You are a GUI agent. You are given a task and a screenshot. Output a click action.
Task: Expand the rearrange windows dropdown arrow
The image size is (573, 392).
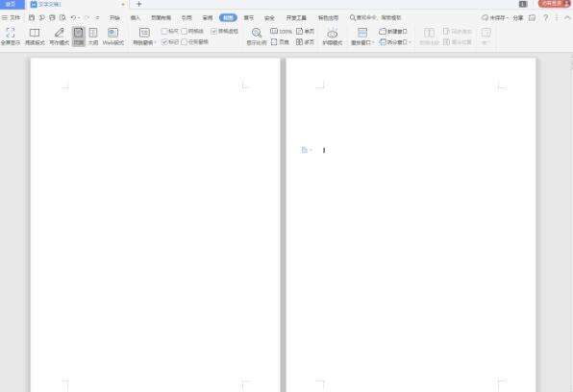pyautogui.click(x=373, y=42)
